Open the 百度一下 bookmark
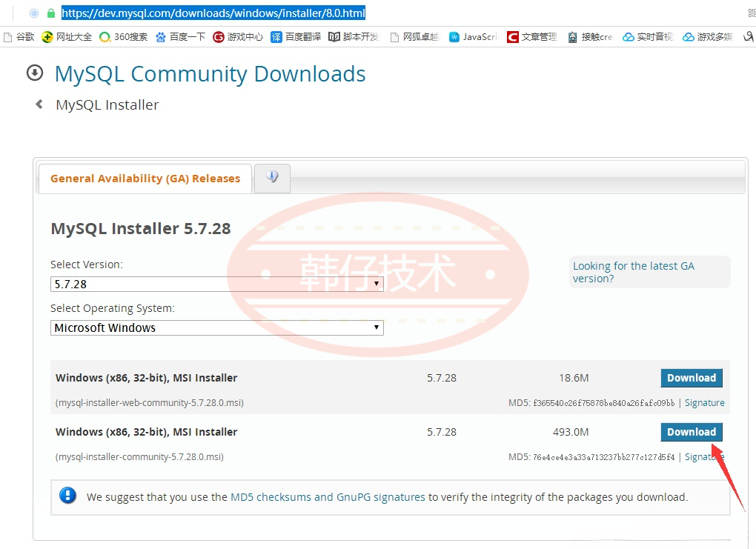This screenshot has height=549, width=756. point(180,37)
